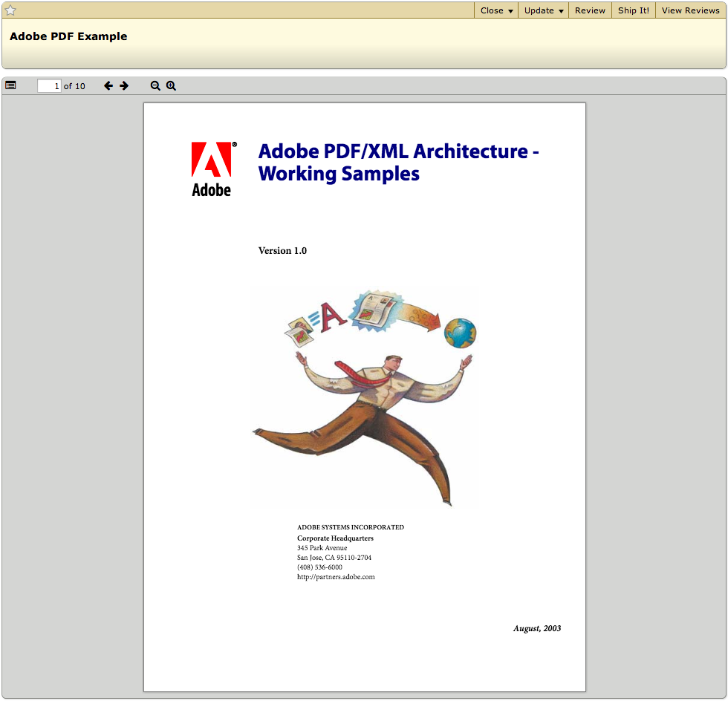Star this review request

tap(10, 10)
